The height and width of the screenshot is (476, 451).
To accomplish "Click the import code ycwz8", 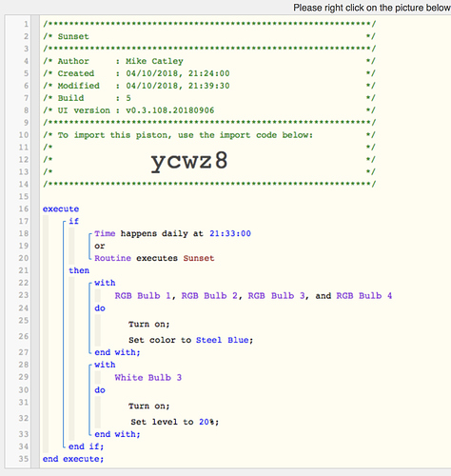I will [189, 161].
